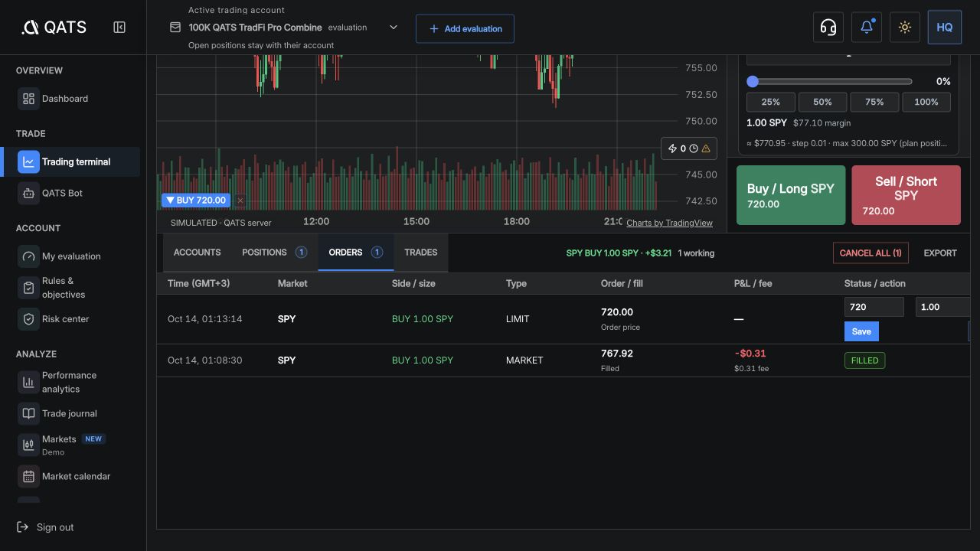
Task: Click Buy / Long SPY button
Action: click(x=791, y=195)
